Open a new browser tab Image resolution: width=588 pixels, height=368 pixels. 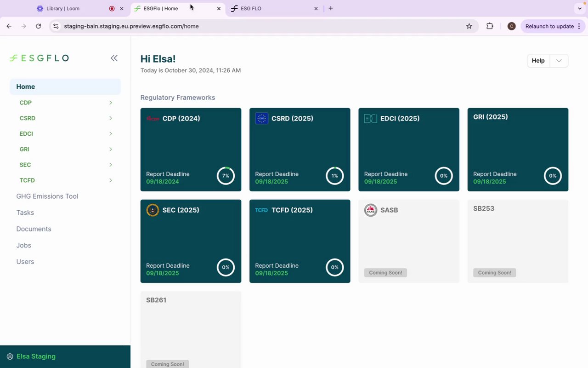coord(331,8)
